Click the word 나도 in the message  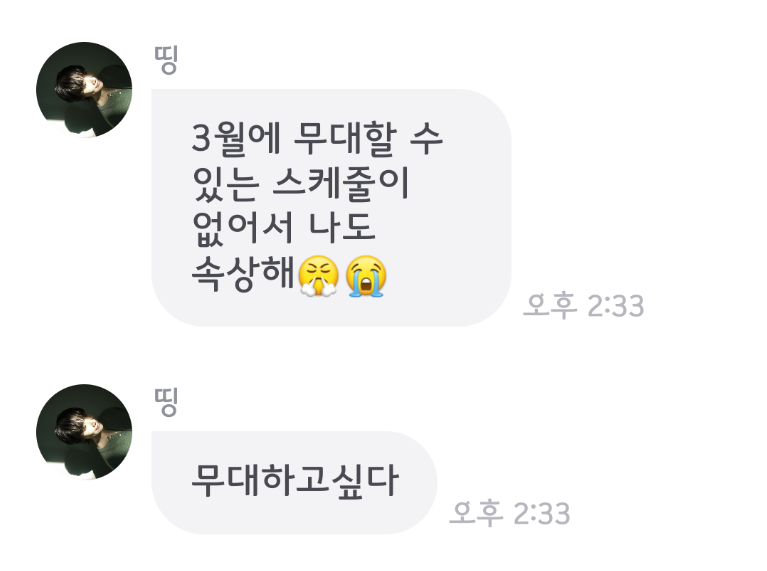pos(342,228)
